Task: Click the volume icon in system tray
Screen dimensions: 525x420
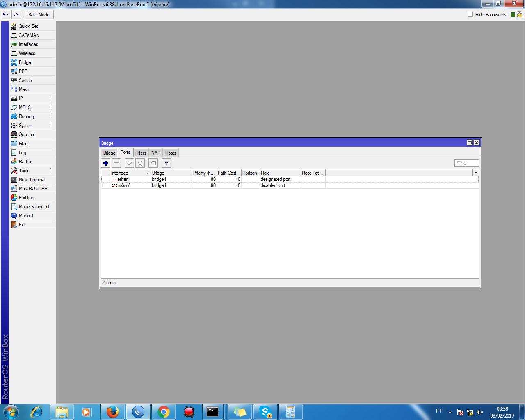Action: [x=480, y=412]
